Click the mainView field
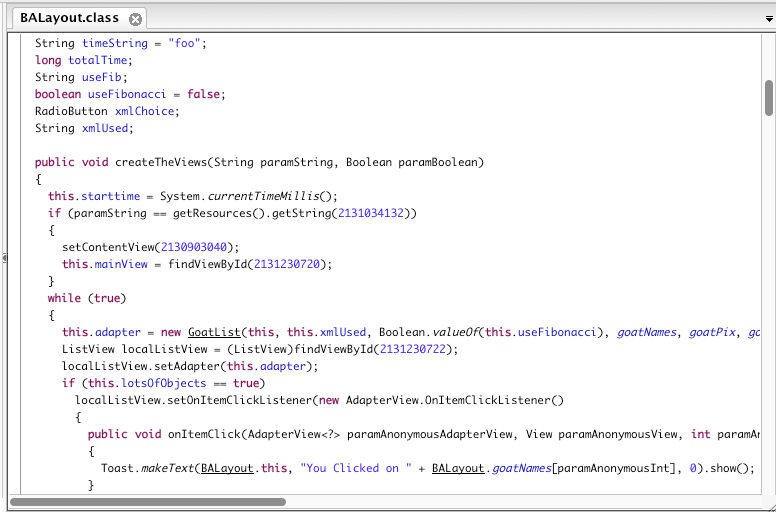 pyautogui.click(x=121, y=264)
